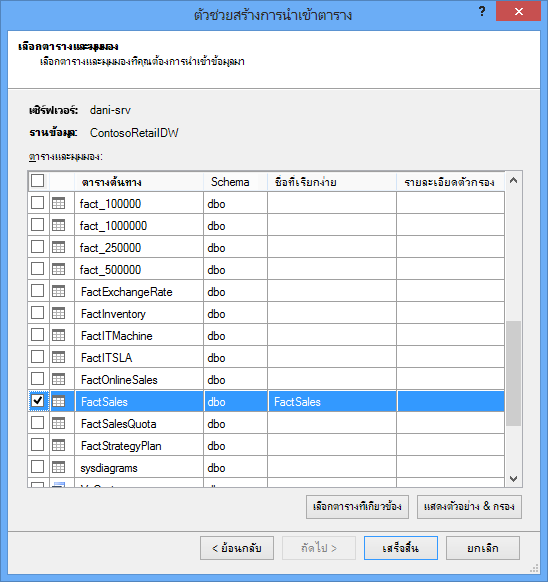Click the filter details cell for FactSales
This screenshot has height=582, width=548.
pos(451,401)
